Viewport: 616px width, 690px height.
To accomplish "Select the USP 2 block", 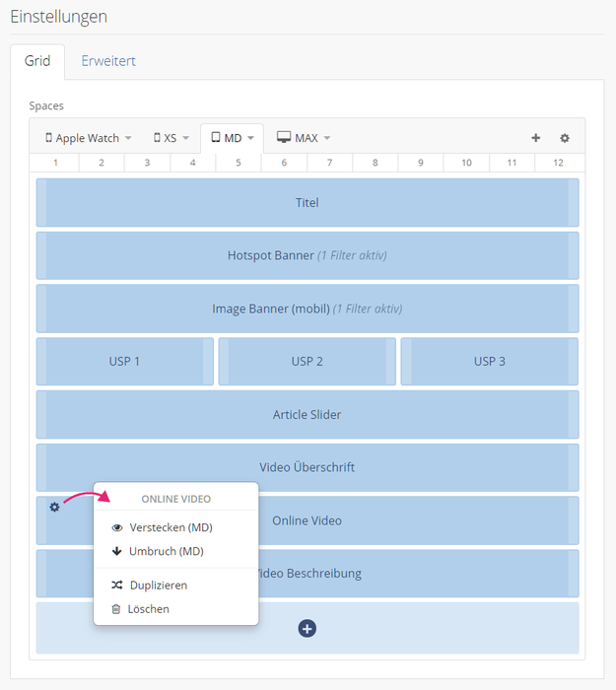I will [x=308, y=362].
